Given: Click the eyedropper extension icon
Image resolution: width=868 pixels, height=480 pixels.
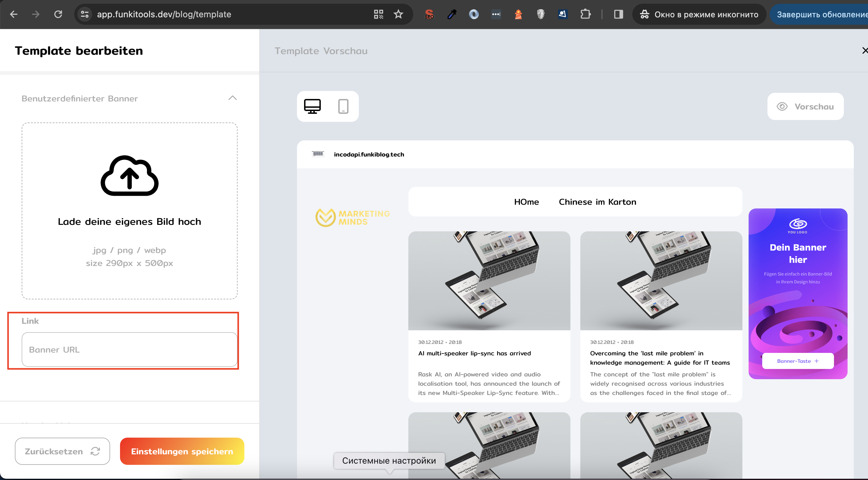Looking at the screenshot, I should click(x=452, y=14).
